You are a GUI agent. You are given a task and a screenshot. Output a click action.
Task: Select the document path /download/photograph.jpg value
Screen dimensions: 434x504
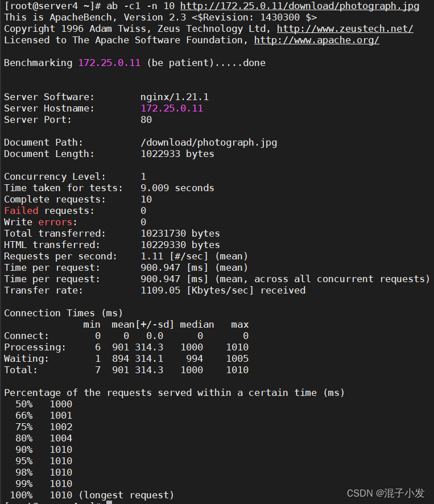(209, 143)
